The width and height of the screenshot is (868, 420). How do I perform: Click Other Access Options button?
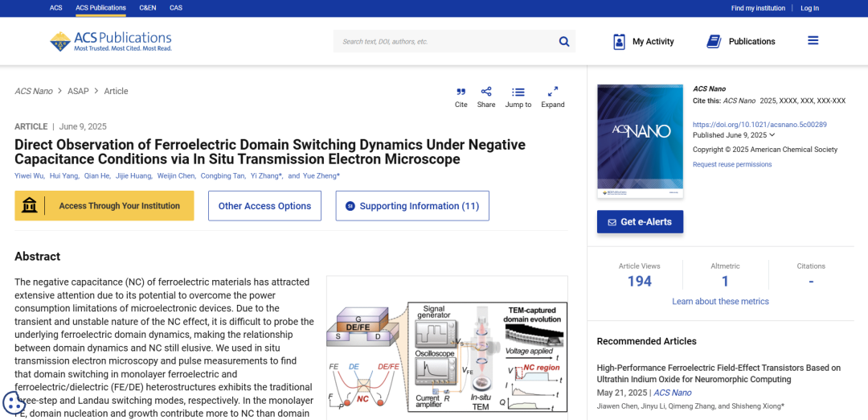[x=264, y=206]
